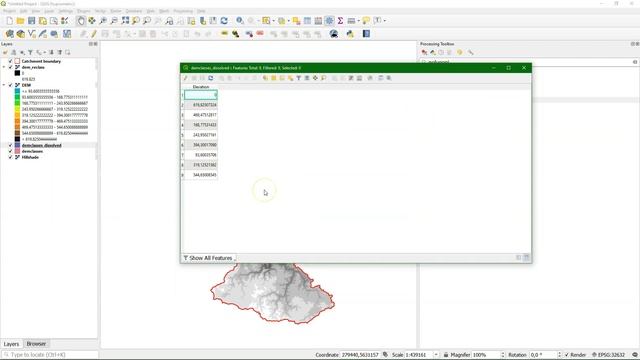Switch attribute table to form view
Screen dimensions: 640x360
pos(519,258)
